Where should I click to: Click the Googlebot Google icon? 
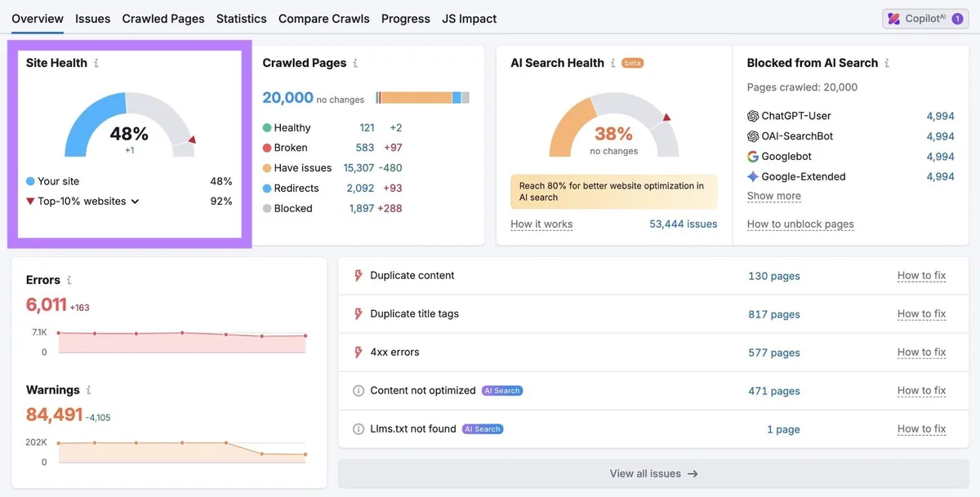tap(753, 157)
